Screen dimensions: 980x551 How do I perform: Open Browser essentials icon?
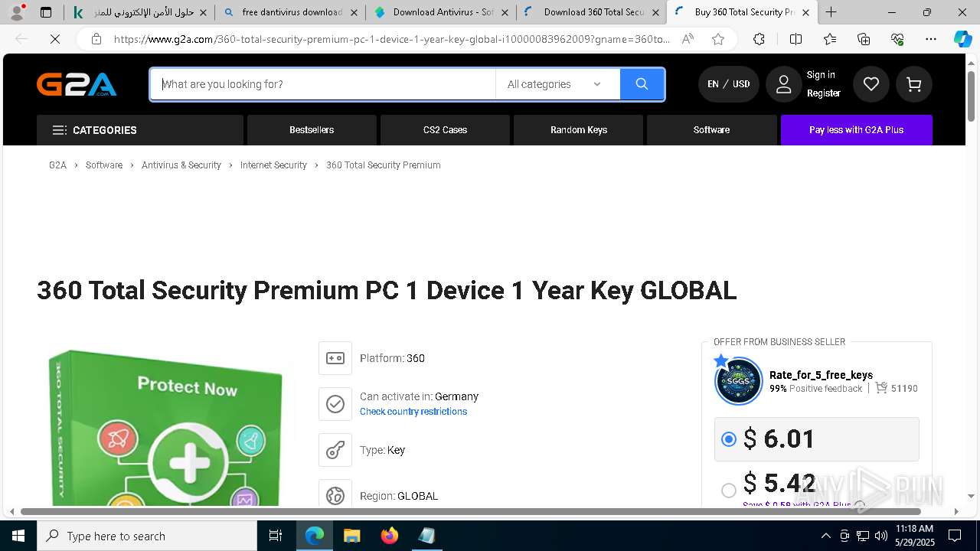click(897, 39)
